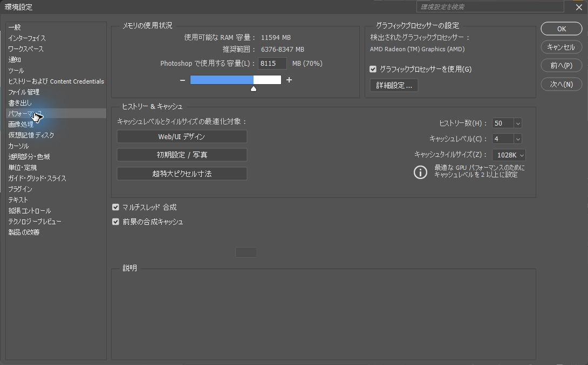The width and height of the screenshot is (588, 365).
Task: Click the 6376-8347 MB recommended range value
Action: (x=282, y=50)
